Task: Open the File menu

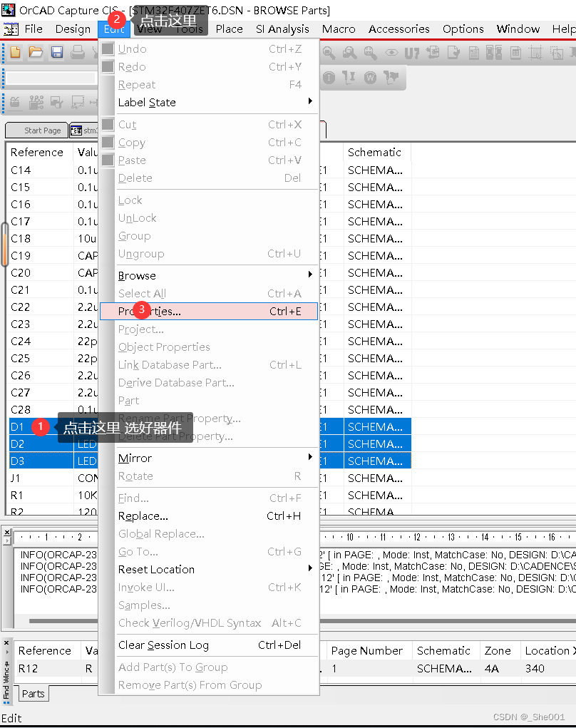Action: [x=34, y=29]
